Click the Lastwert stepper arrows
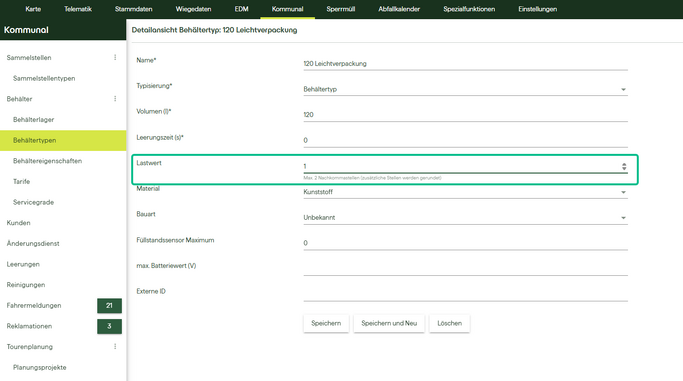Viewport: 683px width, 381px height. pos(624,166)
